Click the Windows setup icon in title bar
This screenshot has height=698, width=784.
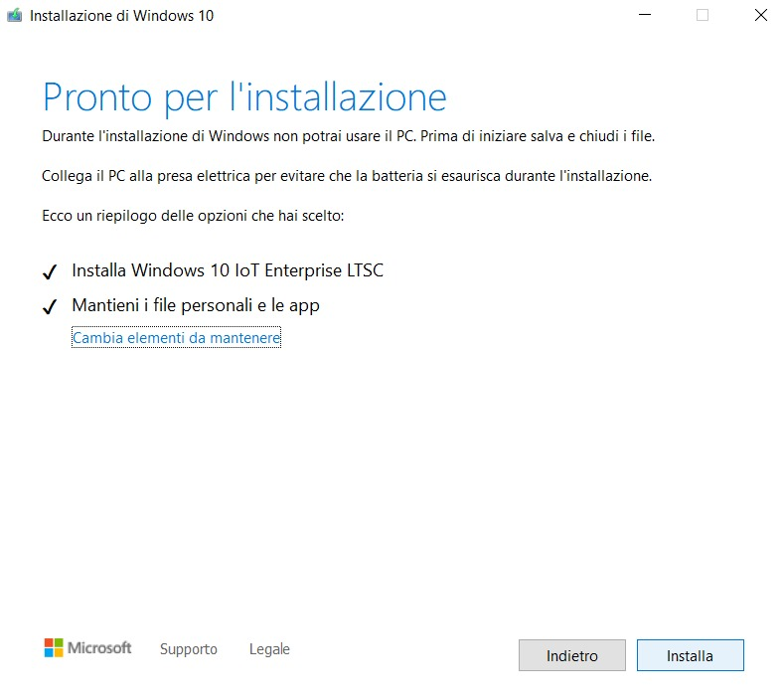click(x=15, y=16)
